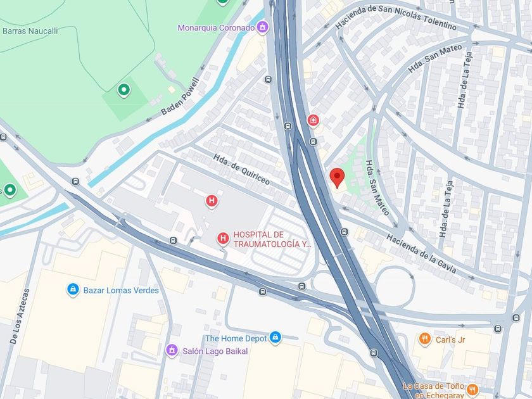This screenshot has width=532, height=399.
Task: Click the red dropped location pin
Action: click(x=337, y=178)
